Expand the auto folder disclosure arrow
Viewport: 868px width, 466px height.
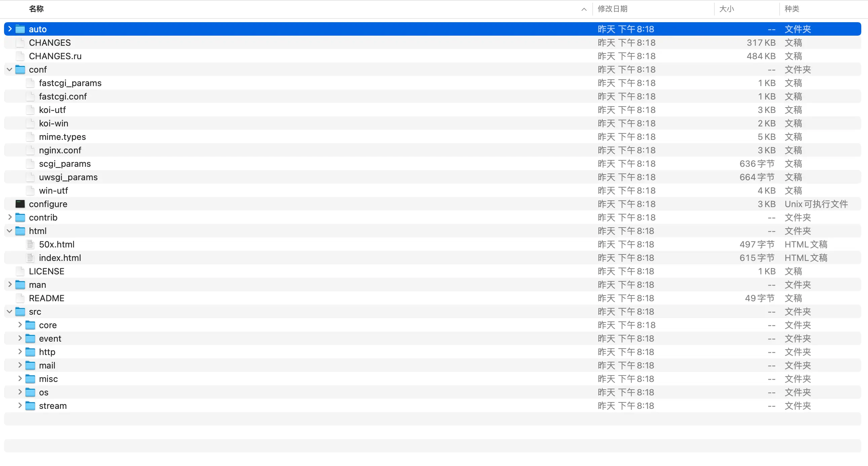pyautogui.click(x=10, y=29)
